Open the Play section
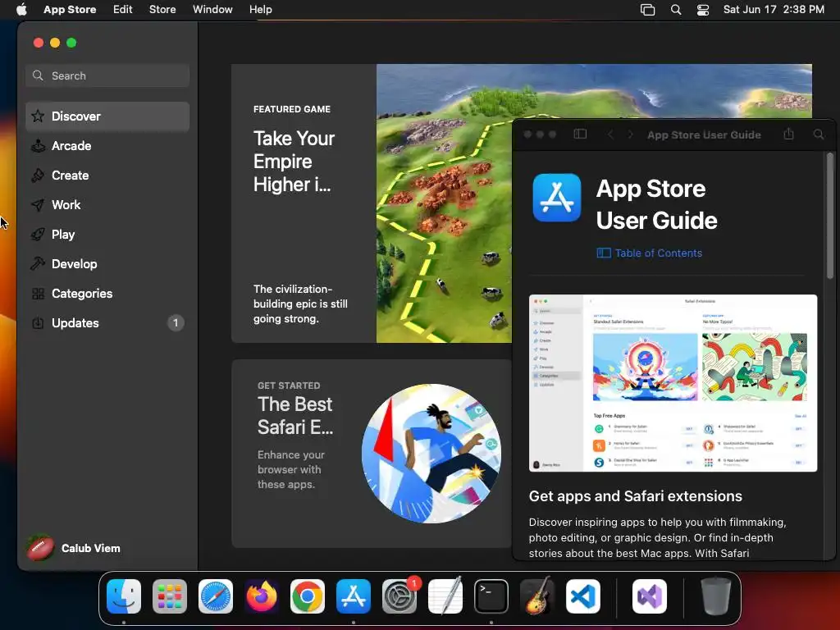 click(x=107, y=234)
